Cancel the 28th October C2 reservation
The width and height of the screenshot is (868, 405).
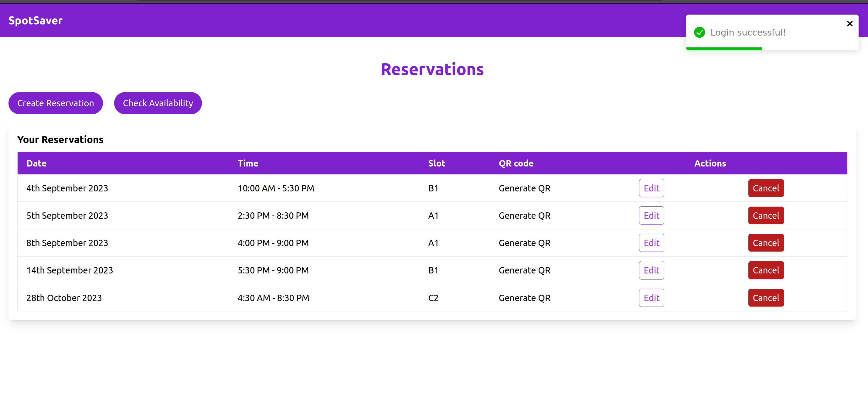[x=766, y=298]
